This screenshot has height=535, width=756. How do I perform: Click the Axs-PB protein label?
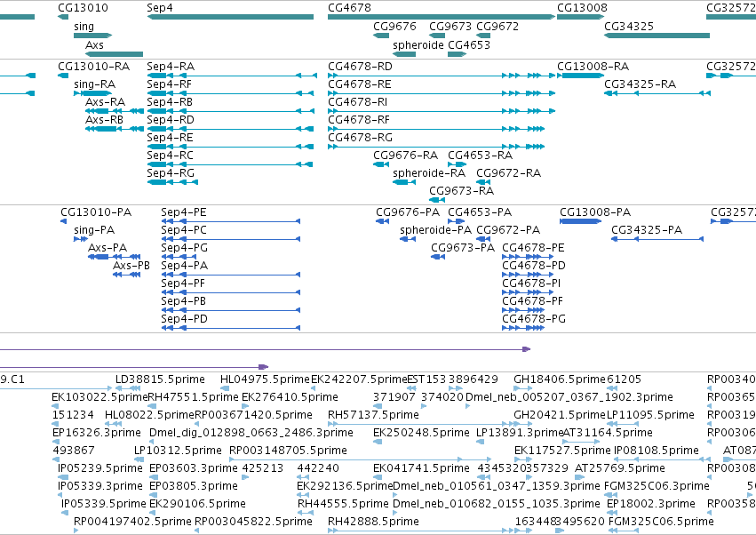point(131,266)
